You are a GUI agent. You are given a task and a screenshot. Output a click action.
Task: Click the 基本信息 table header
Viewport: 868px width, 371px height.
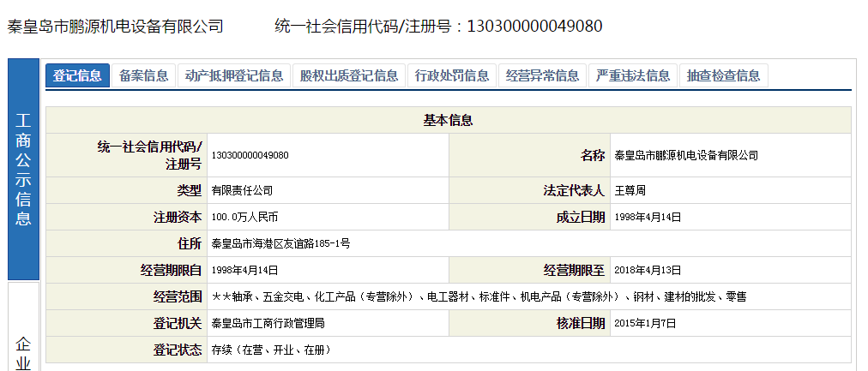[448, 120]
